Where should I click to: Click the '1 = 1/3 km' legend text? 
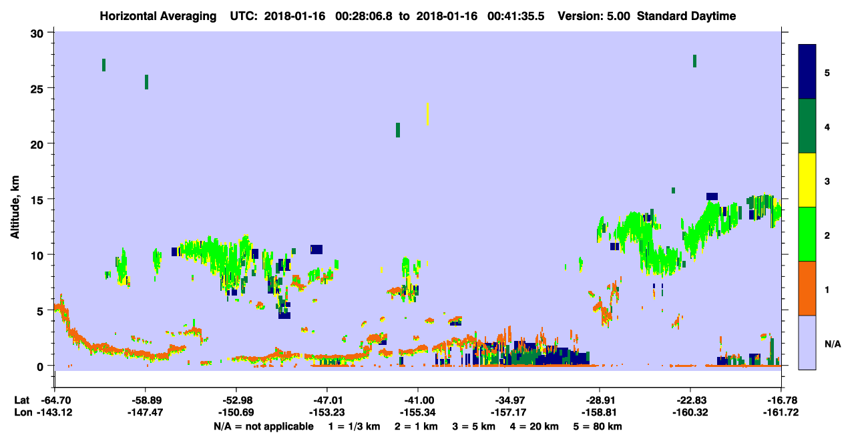(x=355, y=426)
